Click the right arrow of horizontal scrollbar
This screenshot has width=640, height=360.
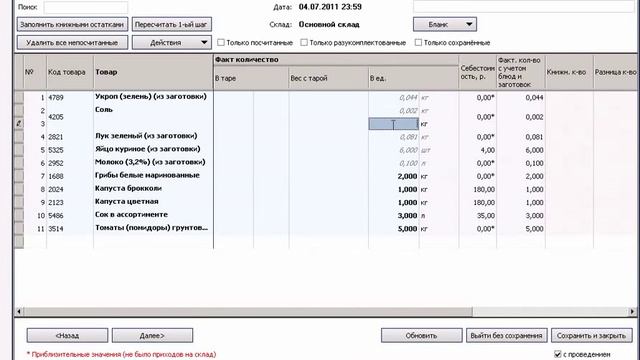[632, 311]
